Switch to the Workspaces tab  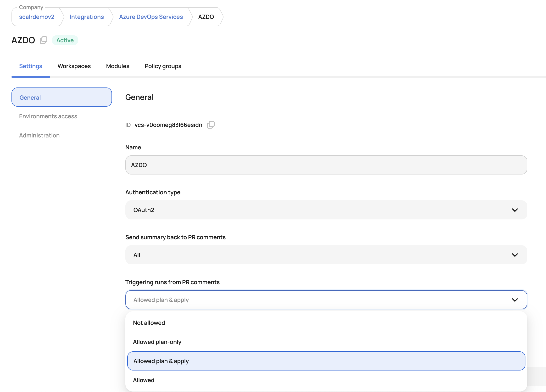click(x=74, y=66)
